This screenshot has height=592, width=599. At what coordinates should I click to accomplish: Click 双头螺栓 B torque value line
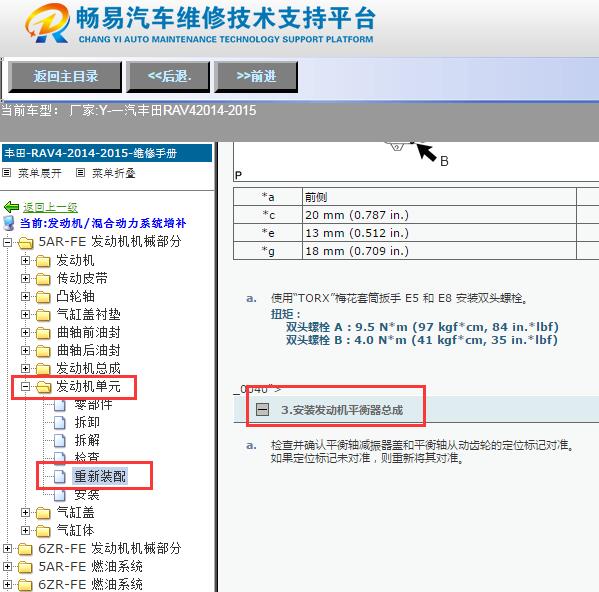pos(422,340)
